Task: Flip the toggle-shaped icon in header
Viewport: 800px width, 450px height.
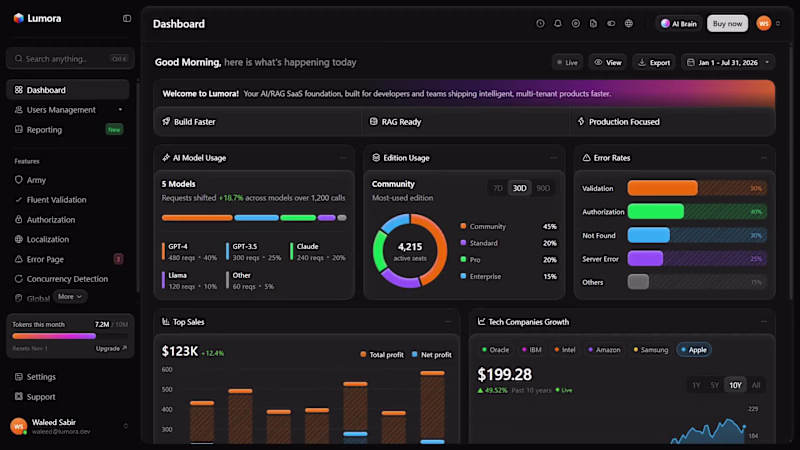Action: 611,23
